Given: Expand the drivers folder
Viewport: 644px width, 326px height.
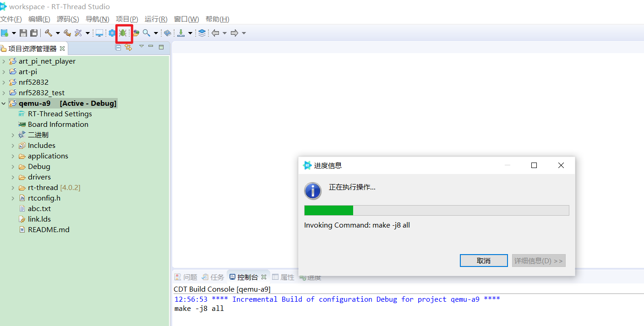Looking at the screenshot, I should pos(12,177).
